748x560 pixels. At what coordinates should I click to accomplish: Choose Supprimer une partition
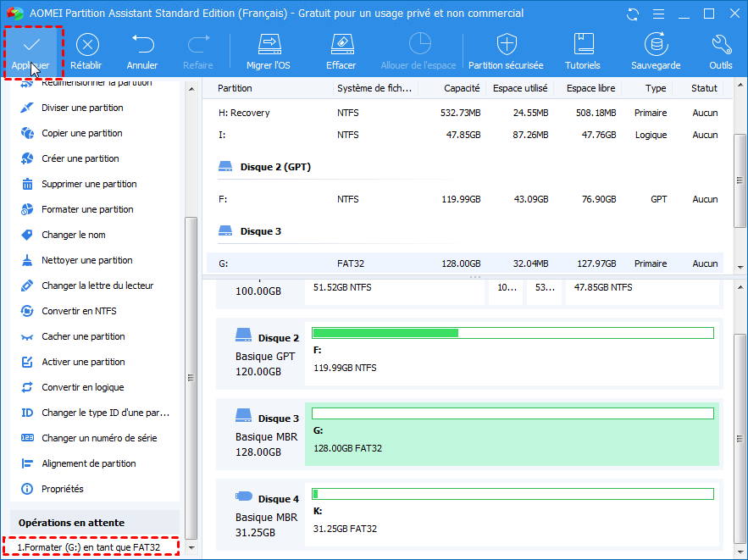(x=89, y=184)
